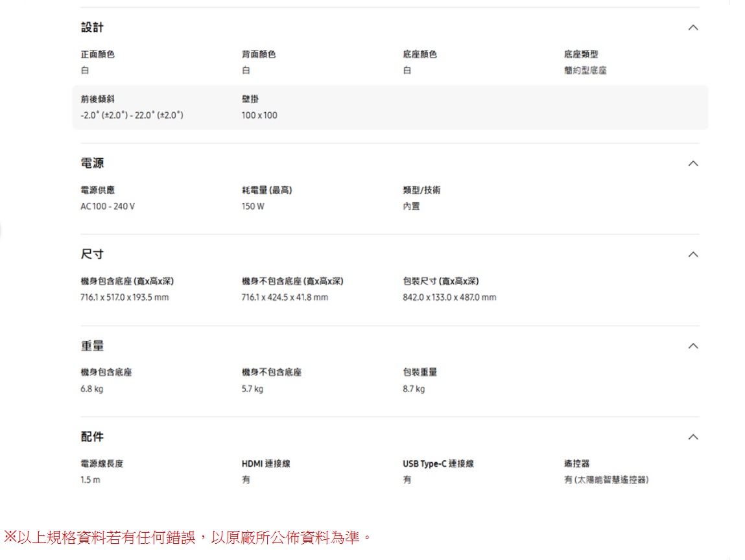This screenshot has height=560, width=745.
Task: Click the USB Type-C 連接線 label
Action: pyautogui.click(x=438, y=464)
